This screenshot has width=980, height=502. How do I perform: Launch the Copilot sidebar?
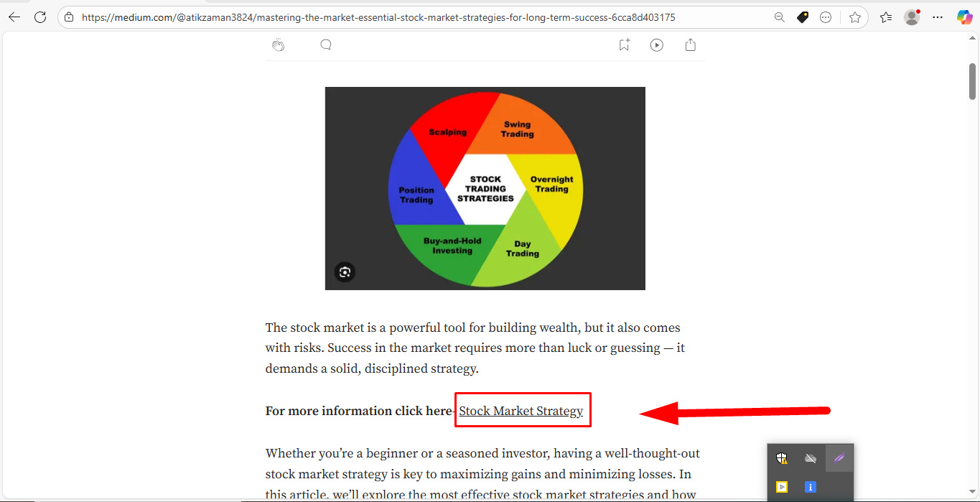pyautogui.click(x=964, y=17)
